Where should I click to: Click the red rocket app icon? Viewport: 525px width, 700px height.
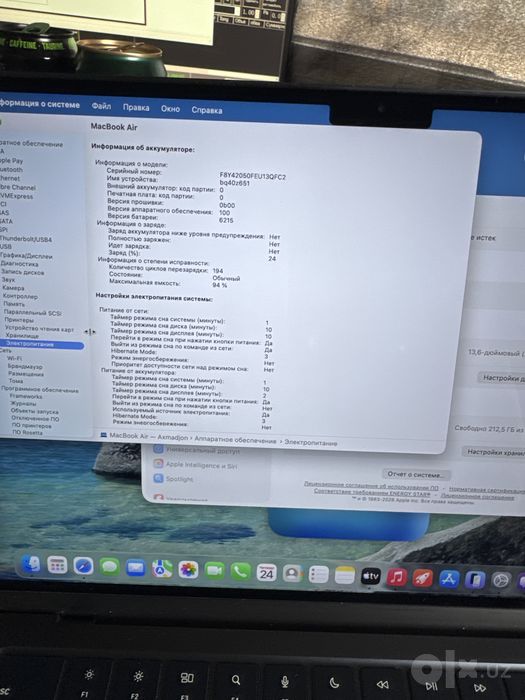[x=423, y=578]
